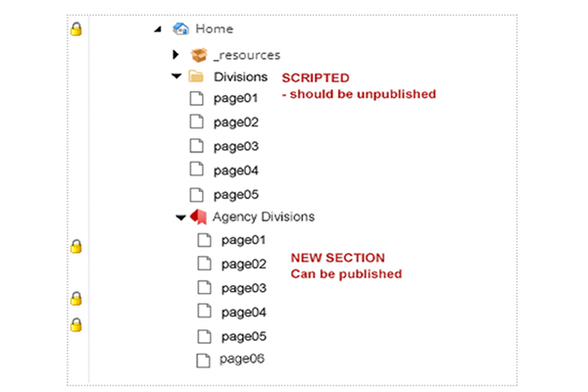The width and height of the screenshot is (588, 392).
Task: Click the Divisions folder icon
Action: click(x=196, y=76)
